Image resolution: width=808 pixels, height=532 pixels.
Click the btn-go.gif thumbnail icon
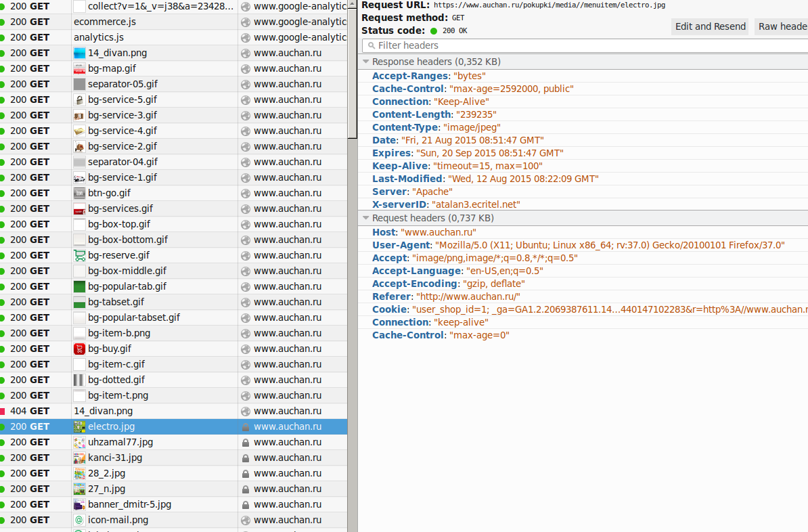(79, 194)
